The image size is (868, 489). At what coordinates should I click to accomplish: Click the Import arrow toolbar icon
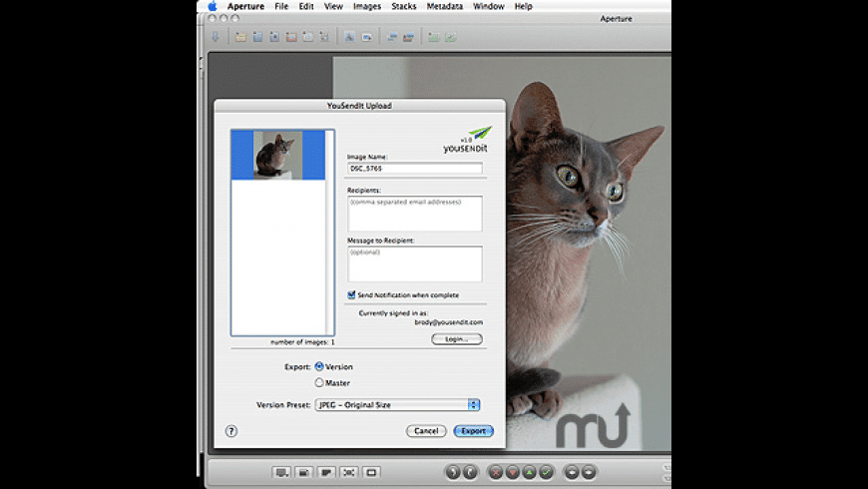[x=216, y=37]
